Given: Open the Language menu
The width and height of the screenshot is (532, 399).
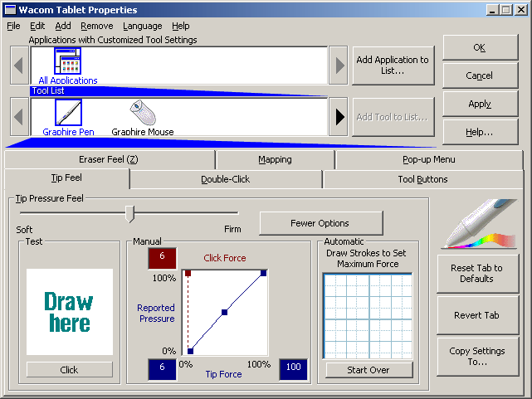Looking at the screenshot, I should point(143,26).
